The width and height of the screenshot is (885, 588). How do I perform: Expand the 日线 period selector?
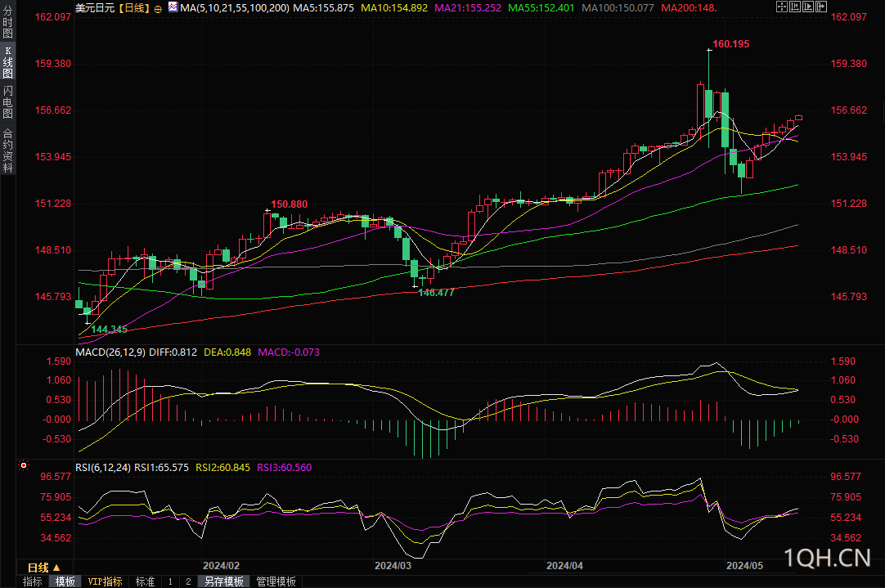(x=44, y=568)
